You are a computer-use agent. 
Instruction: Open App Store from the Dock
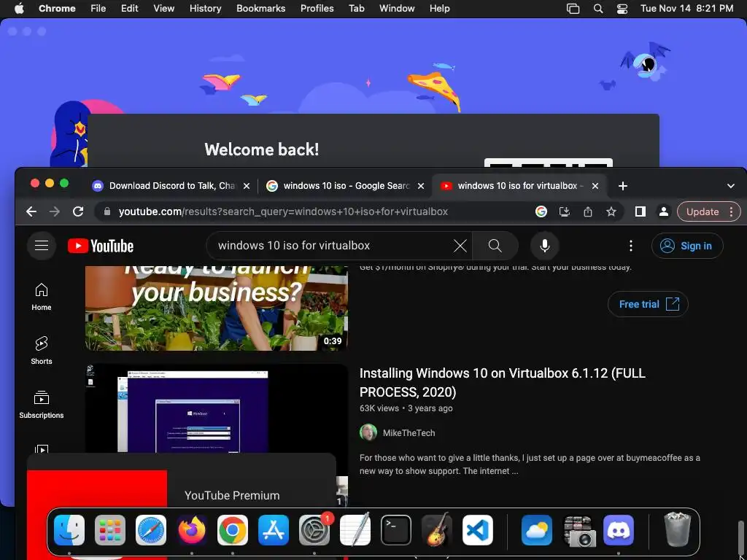[x=274, y=529]
